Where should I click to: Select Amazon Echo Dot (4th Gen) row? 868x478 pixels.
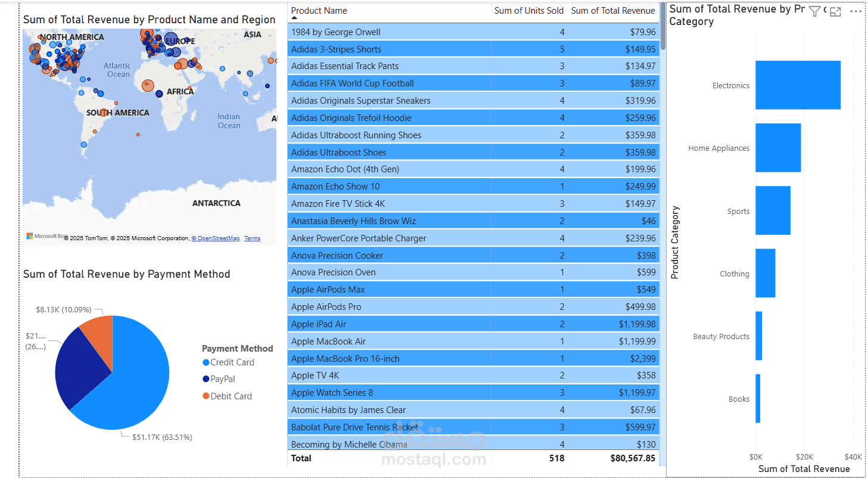coord(474,169)
